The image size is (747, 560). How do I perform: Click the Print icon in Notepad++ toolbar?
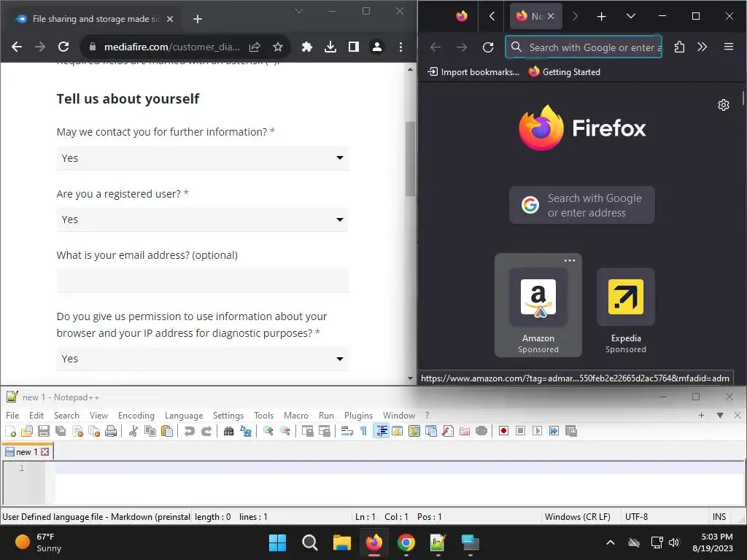click(x=111, y=431)
